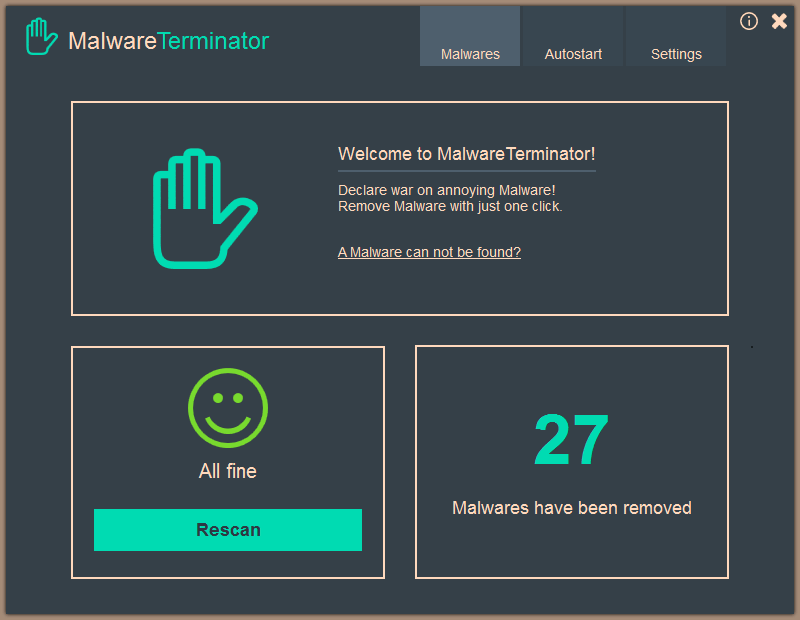Image resolution: width=800 pixels, height=620 pixels.
Task: Click 'Malwares have been removed' caption
Action: pos(571,508)
